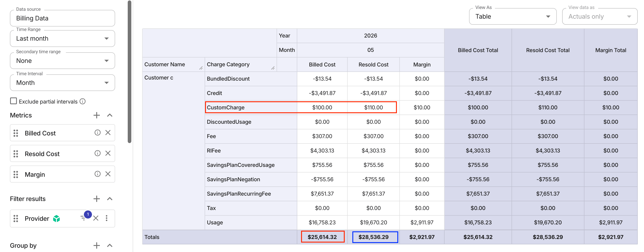Remove the Resold Cost metric
The height and width of the screenshot is (252, 644).
(108, 153)
